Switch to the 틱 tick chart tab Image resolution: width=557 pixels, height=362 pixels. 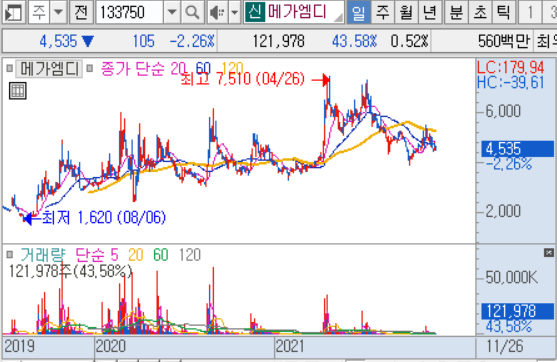point(504,12)
